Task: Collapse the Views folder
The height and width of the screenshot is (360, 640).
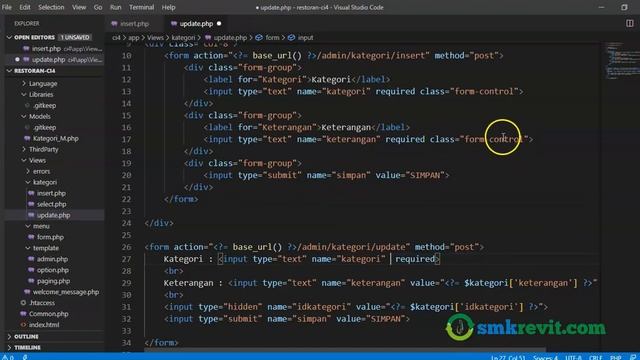Action: [24, 160]
